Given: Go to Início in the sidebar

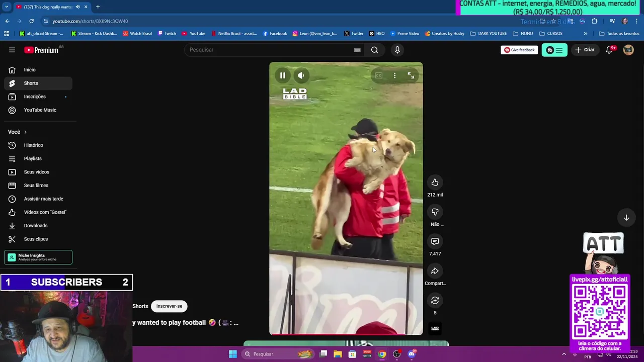Looking at the screenshot, I should click(38, 70).
